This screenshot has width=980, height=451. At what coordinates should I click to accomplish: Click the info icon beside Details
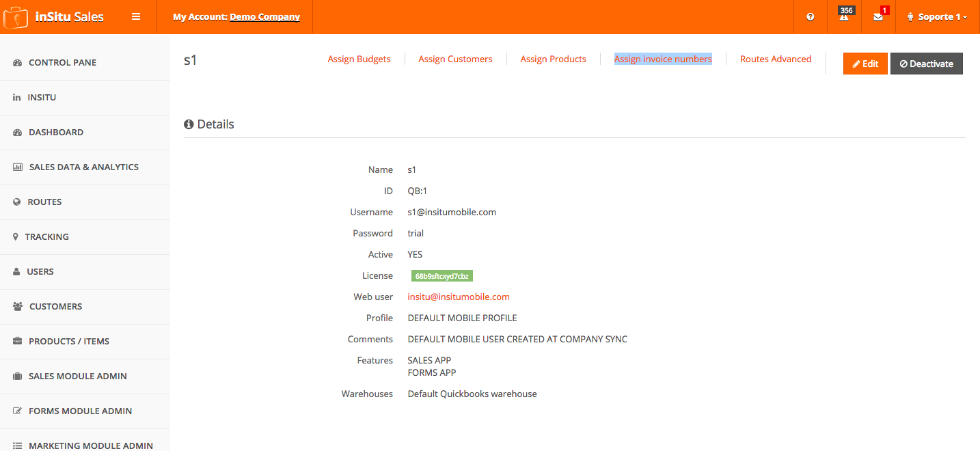[189, 124]
